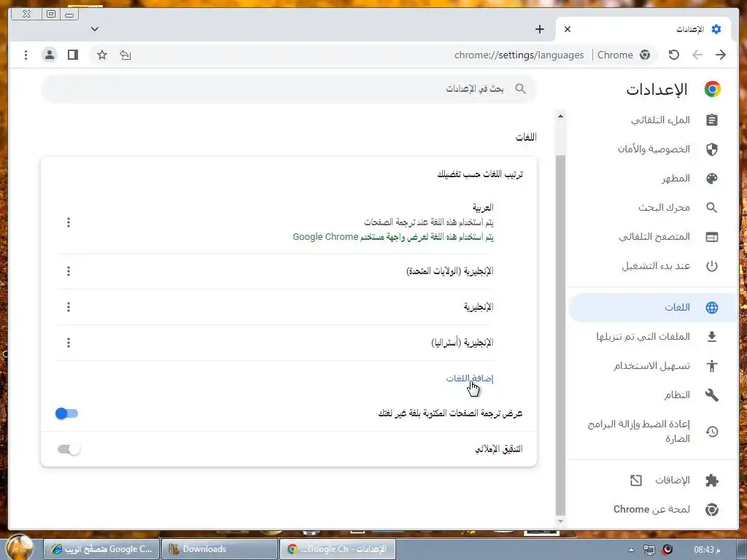Open more actions for English (Australia)

click(69, 343)
